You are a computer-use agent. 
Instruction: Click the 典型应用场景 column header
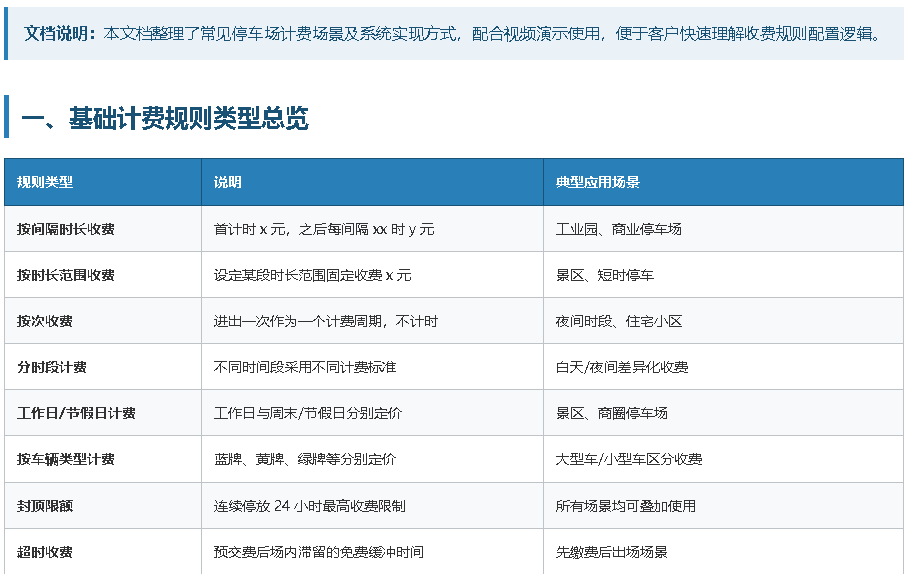point(723,182)
